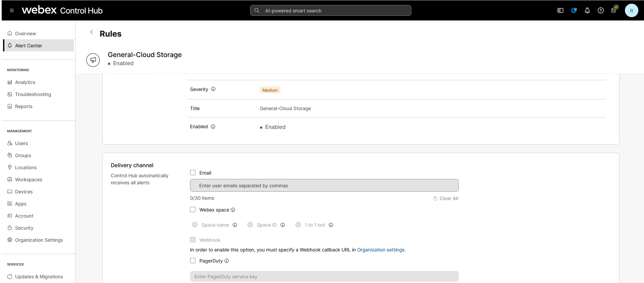The height and width of the screenshot is (283, 644).
Task: Click the user emails input field
Action: tap(324, 185)
